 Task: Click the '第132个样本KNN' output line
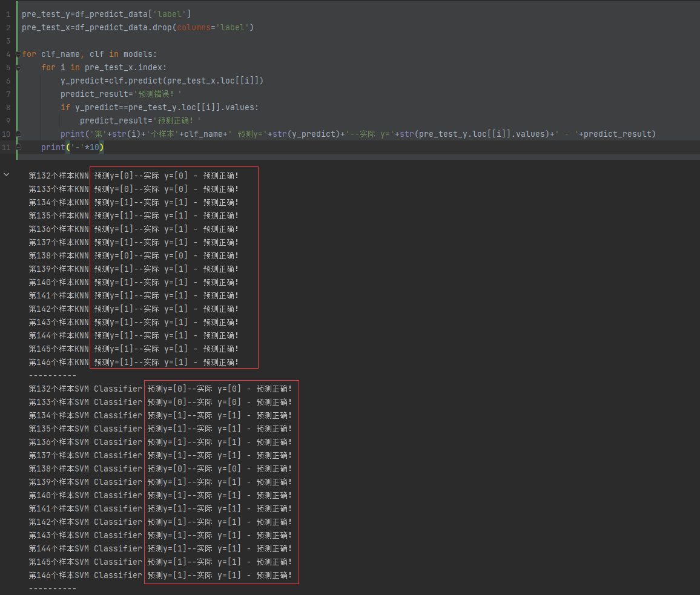[x=59, y=176]
